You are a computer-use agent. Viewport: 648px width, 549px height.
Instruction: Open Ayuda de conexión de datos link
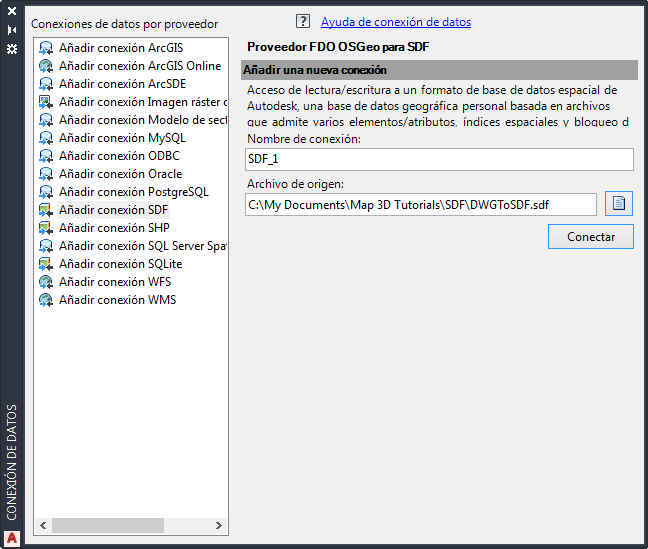coord(396,22)
